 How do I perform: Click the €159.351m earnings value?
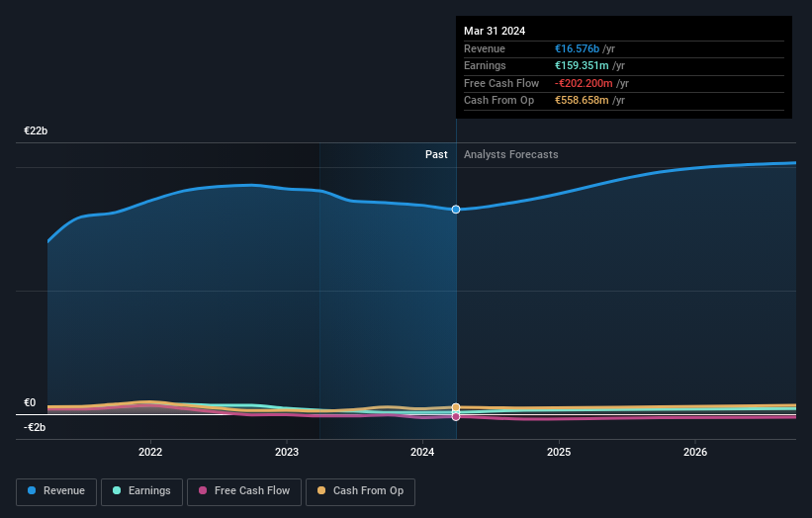coord(582,65)
